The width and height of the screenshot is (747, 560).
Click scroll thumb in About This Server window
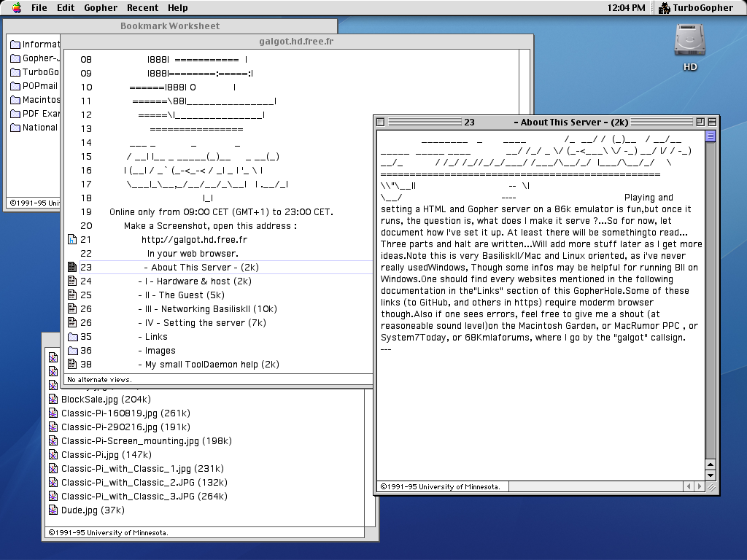[711, 136]
